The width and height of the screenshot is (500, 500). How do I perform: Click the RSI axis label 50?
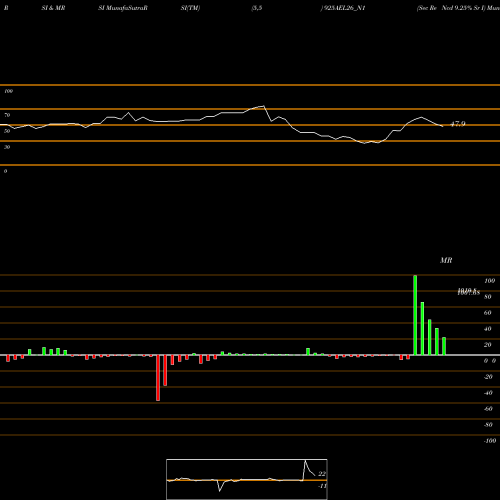[7, 131]
